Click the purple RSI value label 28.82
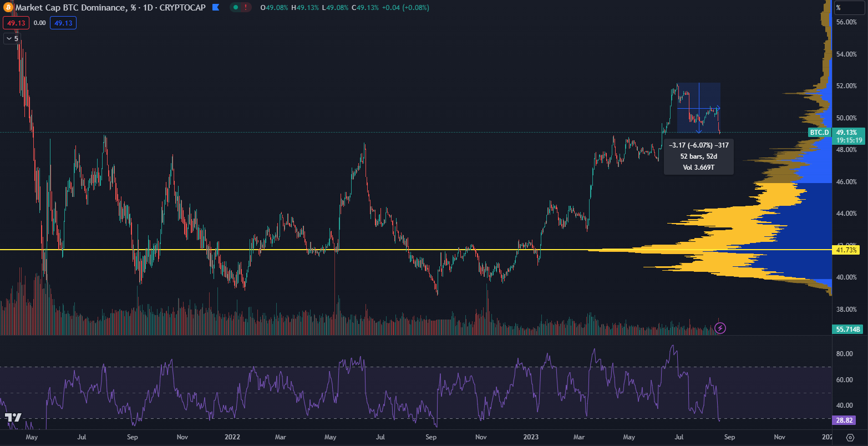This screenshot has width=868, height=446. point(844,420)
